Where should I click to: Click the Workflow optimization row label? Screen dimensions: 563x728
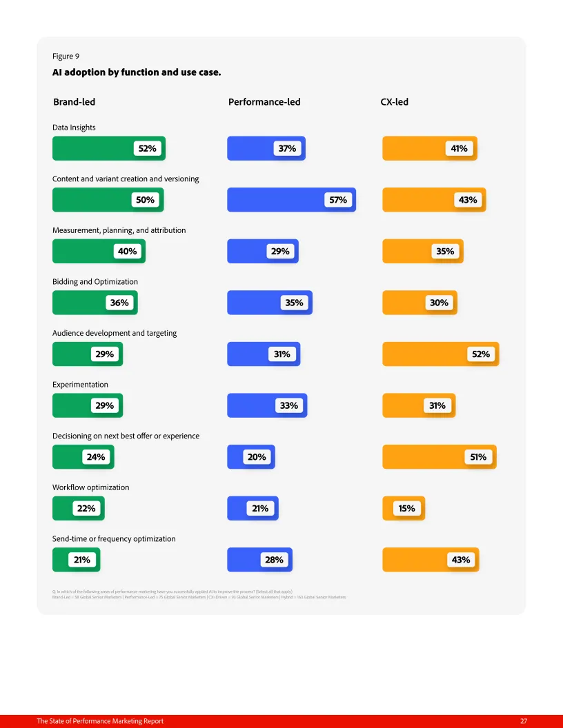[x=90, y=487]
